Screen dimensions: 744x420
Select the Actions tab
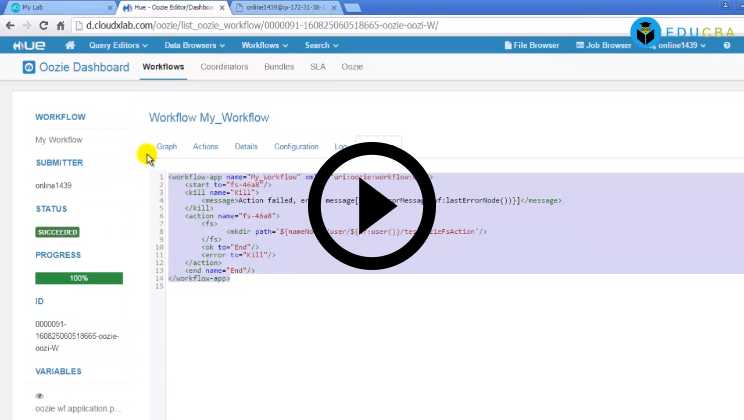pos(205,147)
